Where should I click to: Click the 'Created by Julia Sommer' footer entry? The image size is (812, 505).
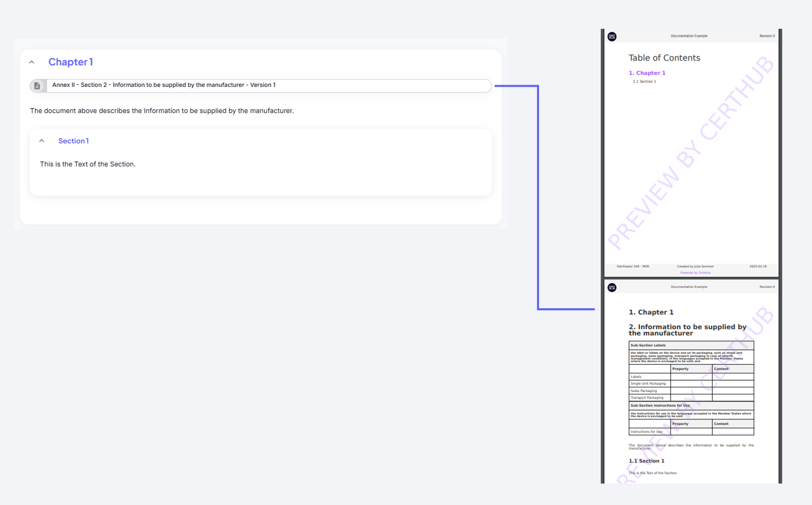tap(695, 266)
